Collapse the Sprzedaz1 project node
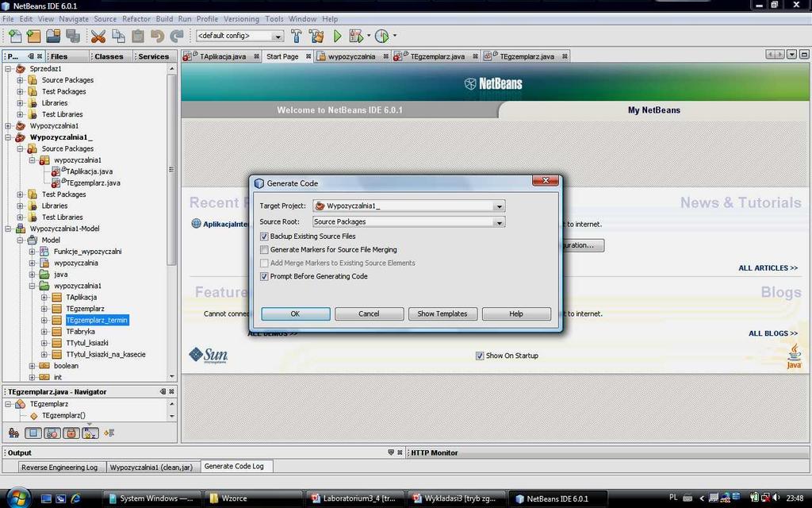This screenshot has height=508, width=812. (x=8, y=68)
